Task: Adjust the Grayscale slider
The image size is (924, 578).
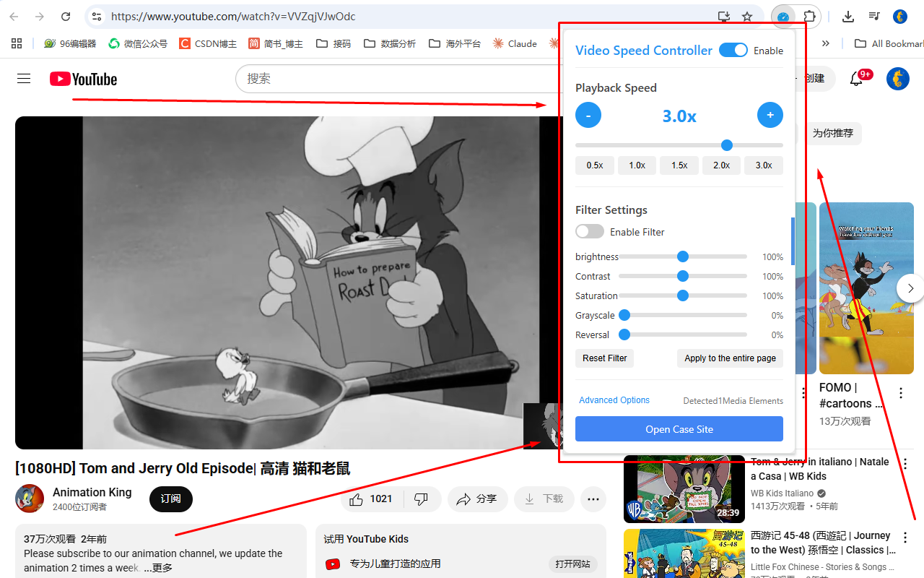Action: (x=683, y=315)
